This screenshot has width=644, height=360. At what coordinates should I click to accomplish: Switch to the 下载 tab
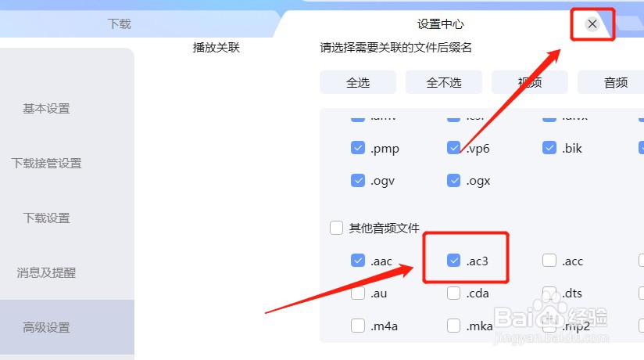click(119, 23)
